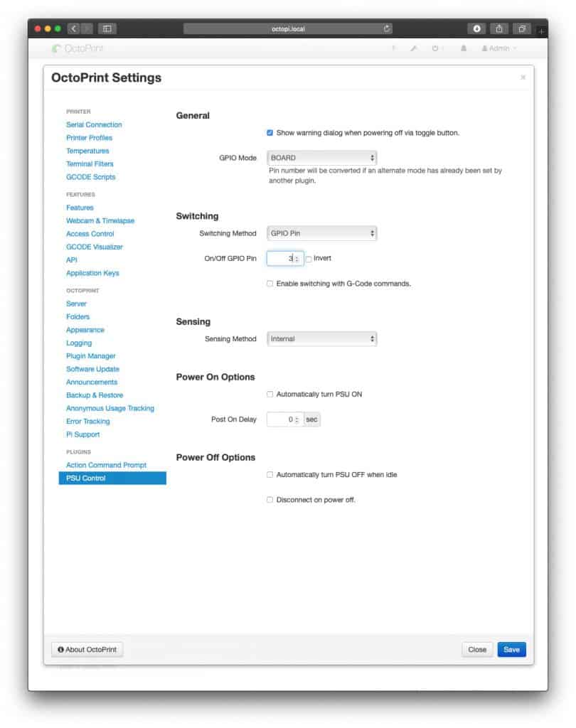The image size is (576, 728).
Task: Open Serial Connection settings
Action: coord(94,124)
